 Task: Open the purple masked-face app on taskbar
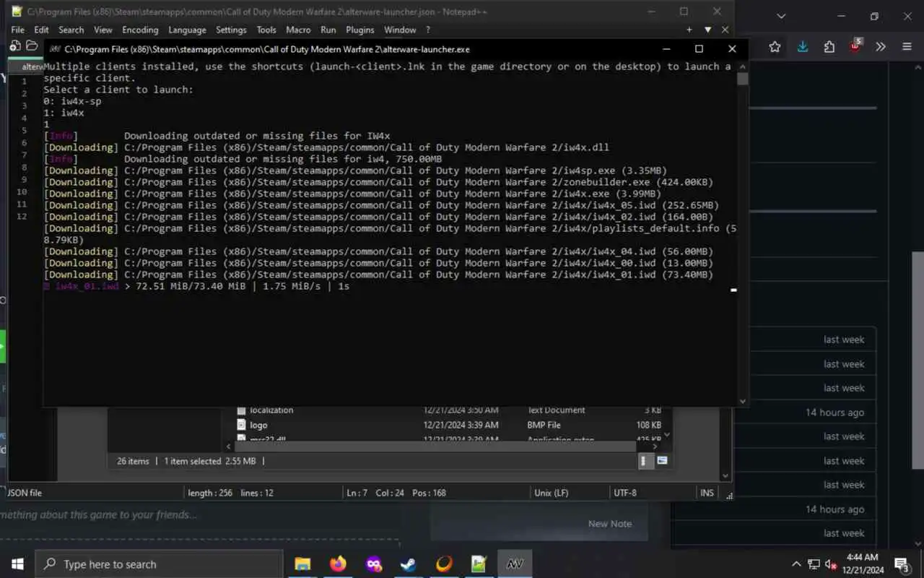tap(373, 564)
